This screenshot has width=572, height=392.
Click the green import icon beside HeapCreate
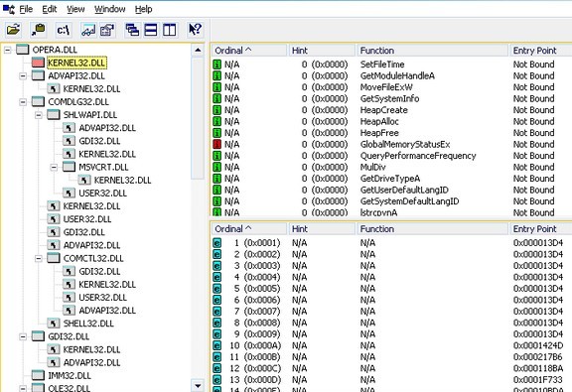[217, 110]
